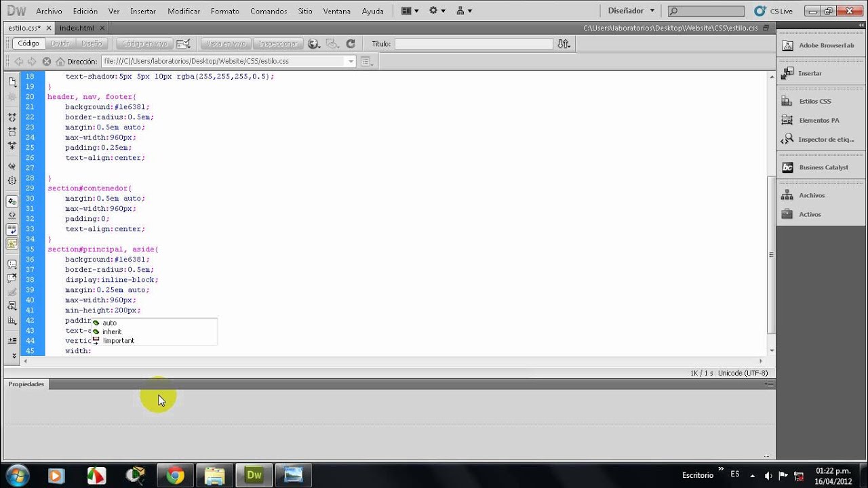Open the Layout dropdown in the menu bar
This screenshot has height=488, width=868.
tap(410, 11)
